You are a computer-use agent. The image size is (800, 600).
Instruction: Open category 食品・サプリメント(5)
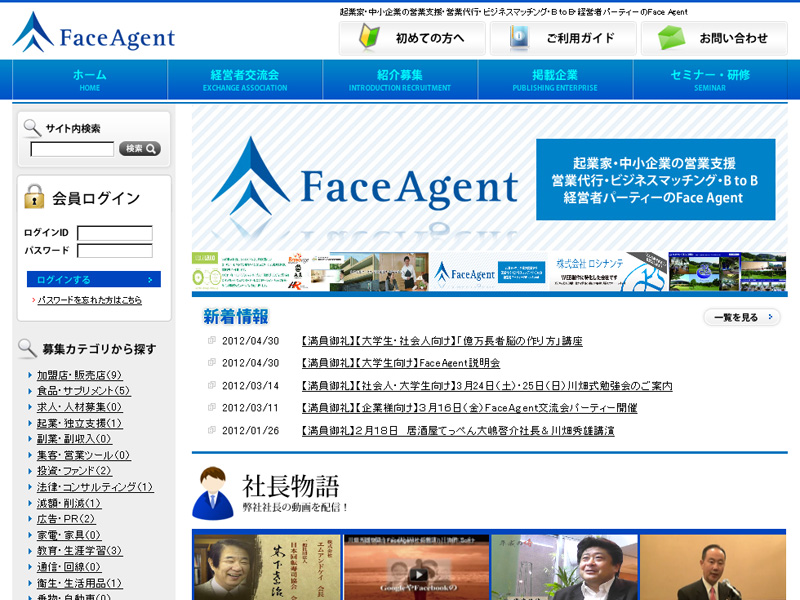point(84,391)
